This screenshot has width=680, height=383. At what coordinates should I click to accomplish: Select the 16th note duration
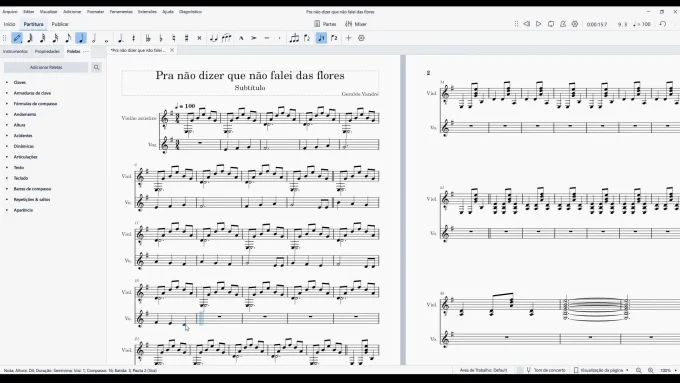(x=55, y=38)
